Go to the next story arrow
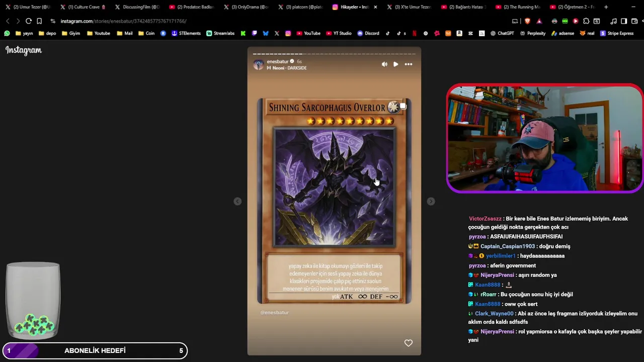 [431, 201]
